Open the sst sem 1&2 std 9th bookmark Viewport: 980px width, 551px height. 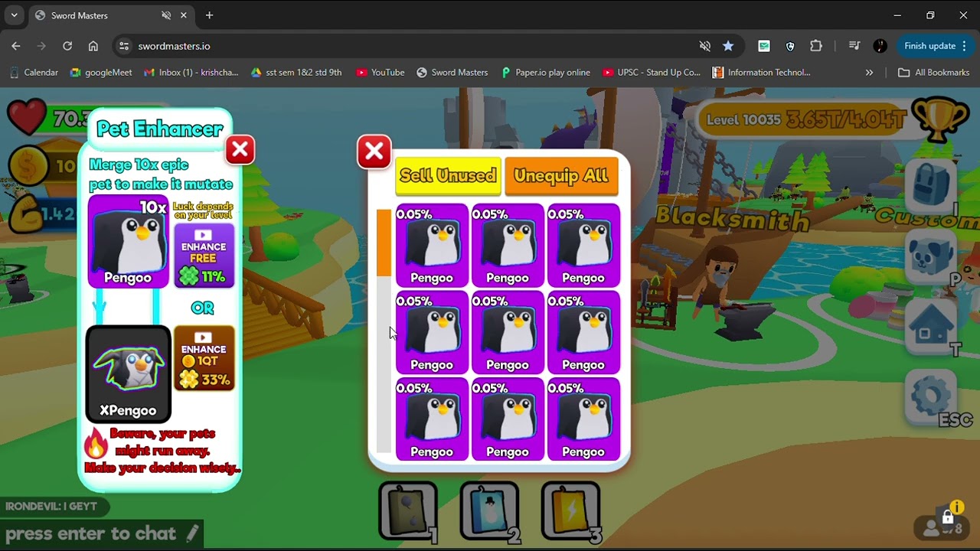click(x=296, y=73)
